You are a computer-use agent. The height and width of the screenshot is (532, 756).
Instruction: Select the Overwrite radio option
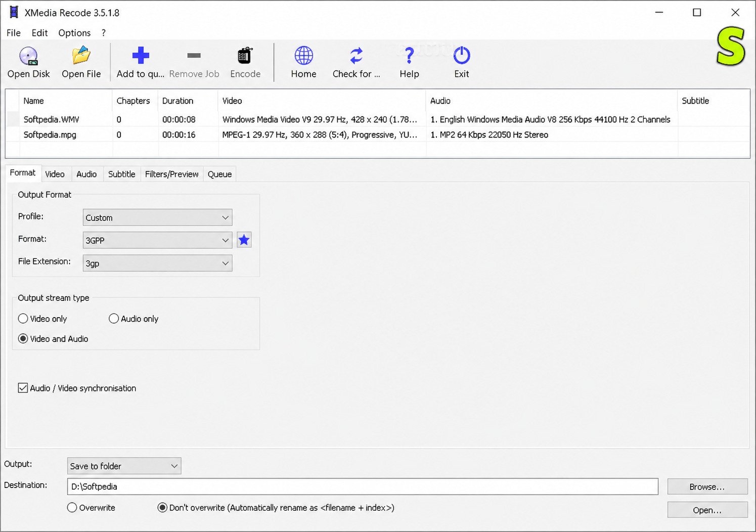pos(72,508)
